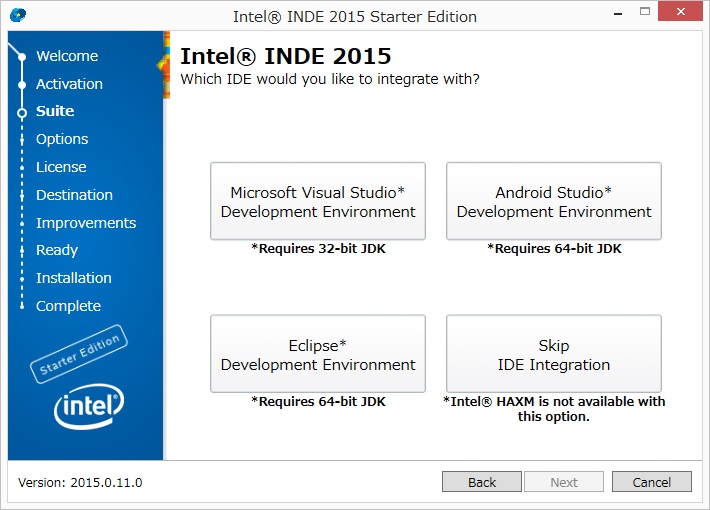Select the License step in sidebar
Viewport: 710px width, 510px height.
click(x=61, y=167)
